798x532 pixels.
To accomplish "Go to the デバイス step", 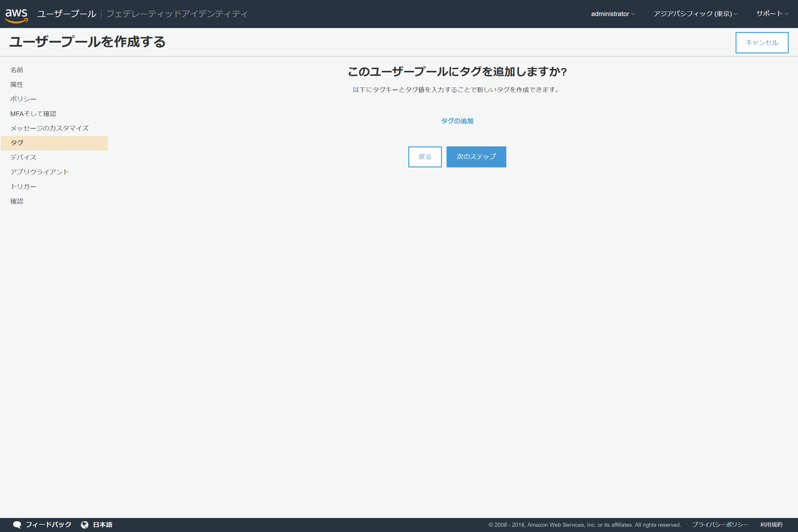I will click(23, 157).
